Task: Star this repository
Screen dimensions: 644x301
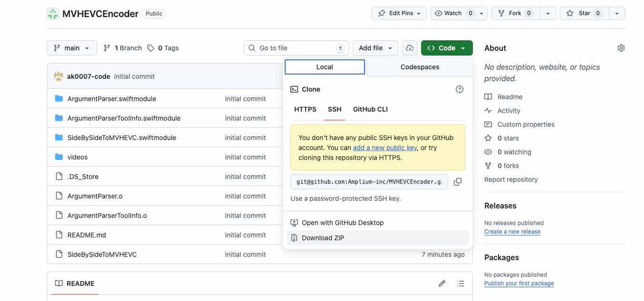Action: pos(584,13)
